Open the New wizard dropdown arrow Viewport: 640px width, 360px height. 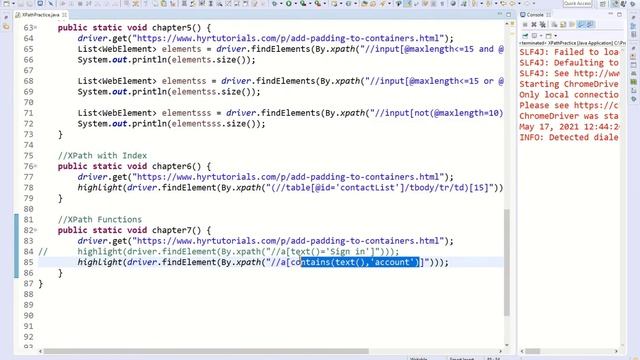click(x=13, y=4)
